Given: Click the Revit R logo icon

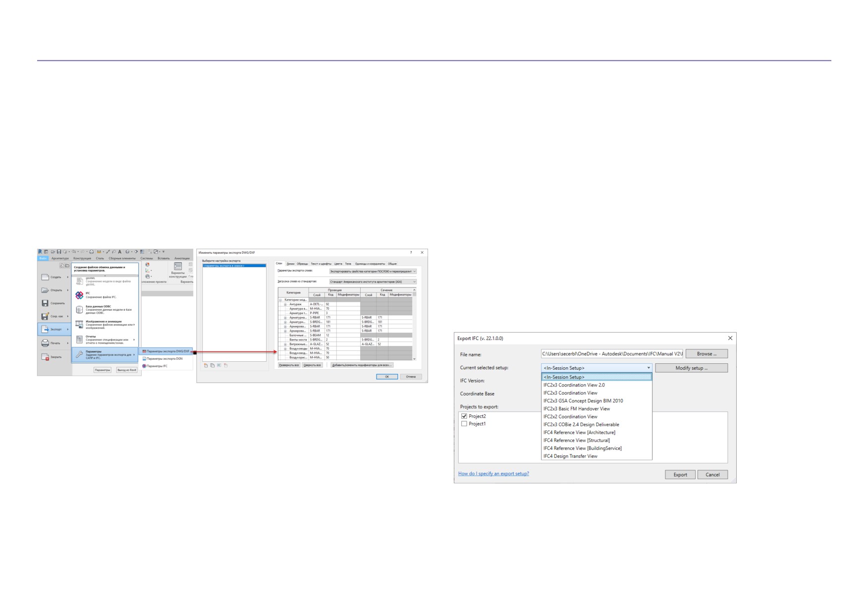Looking at the screenshot, I should tap(40, 252).
